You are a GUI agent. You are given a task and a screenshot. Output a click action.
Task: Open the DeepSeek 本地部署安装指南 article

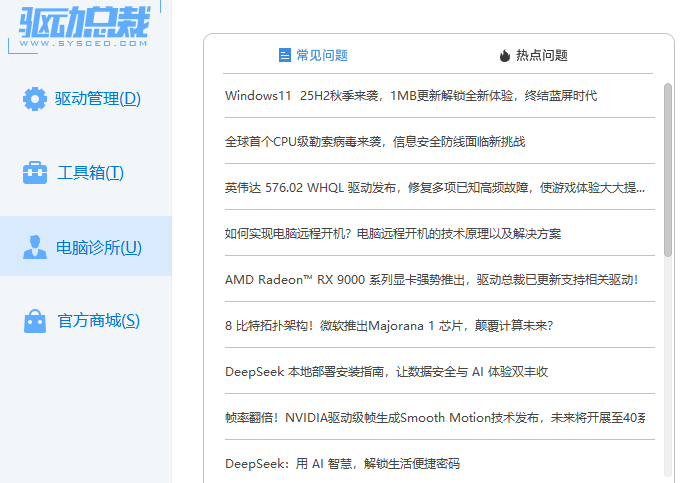tap(386, 371)
